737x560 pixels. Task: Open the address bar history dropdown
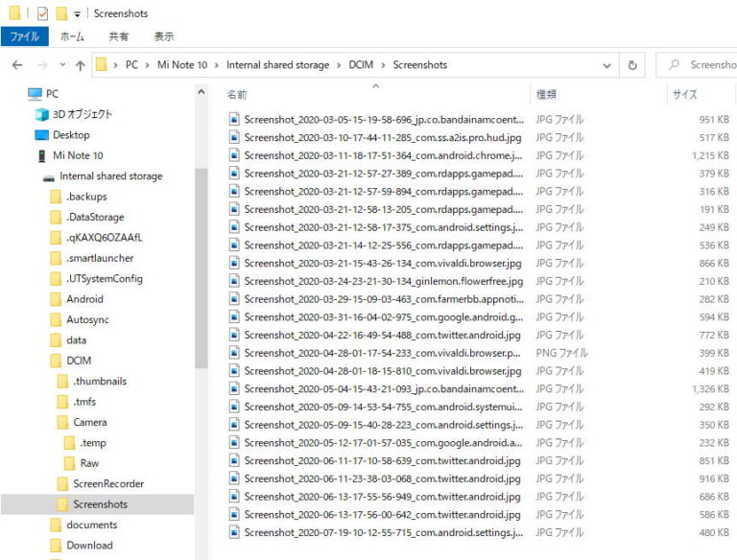[606, 65]
